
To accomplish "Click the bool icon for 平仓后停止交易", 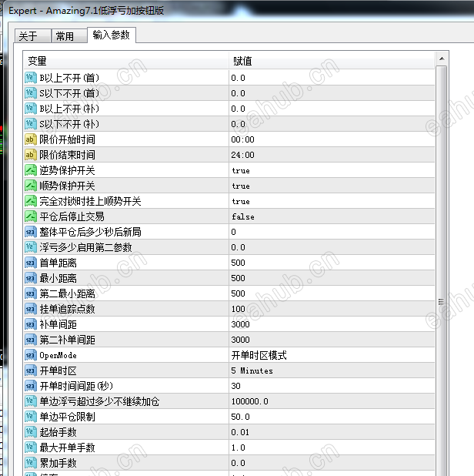I will coord(30,216).
